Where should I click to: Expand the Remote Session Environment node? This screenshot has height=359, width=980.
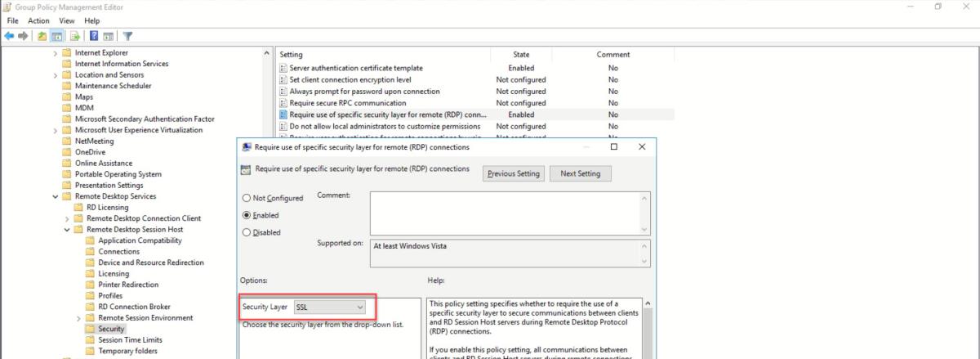(x=78, y=318)
